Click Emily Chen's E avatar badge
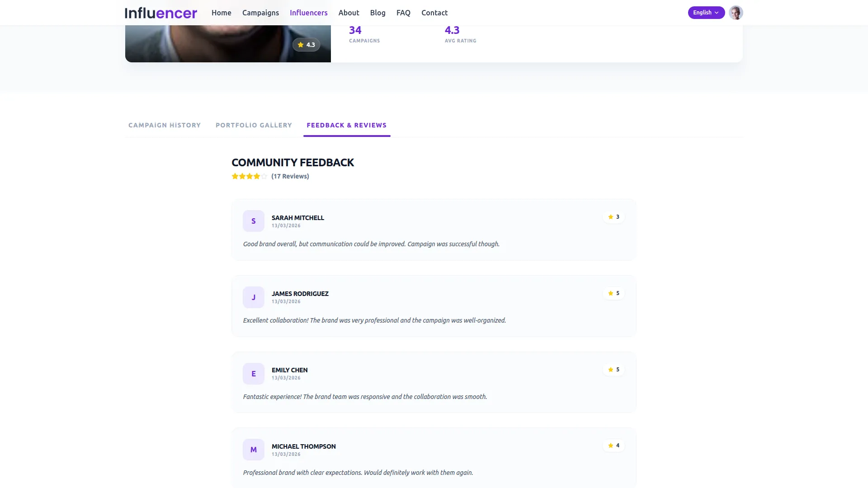The height and width of the screenshot is (488, 868). click(x=253, y=374)
